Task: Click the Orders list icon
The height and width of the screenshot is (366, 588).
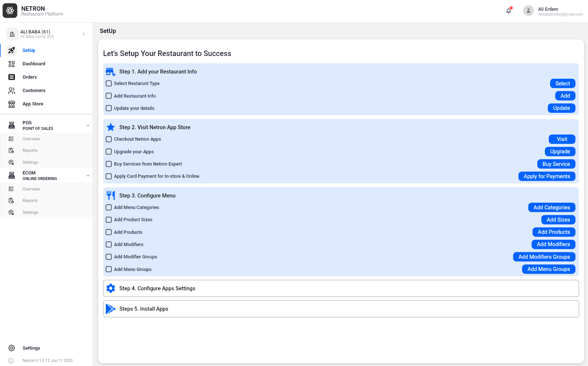Action: [x=11, y=77]
